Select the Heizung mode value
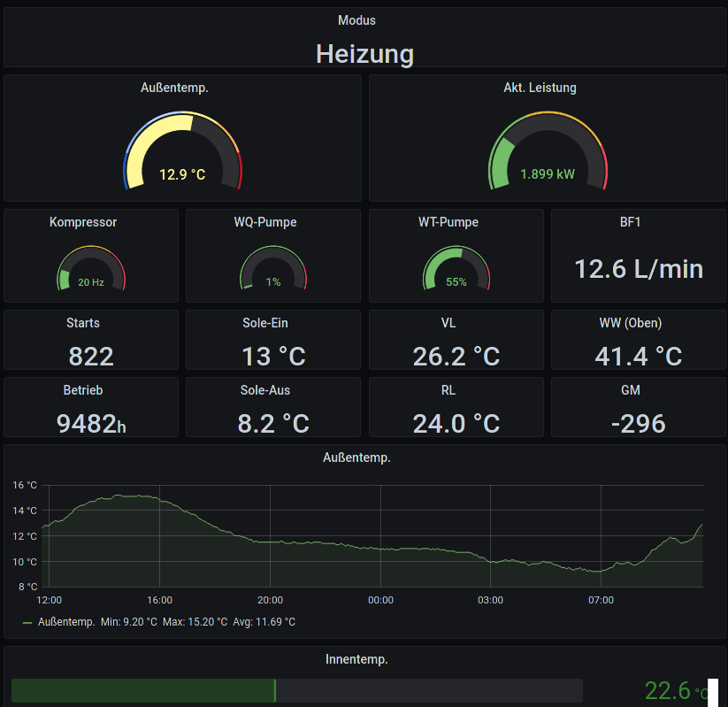 (365, 54)
